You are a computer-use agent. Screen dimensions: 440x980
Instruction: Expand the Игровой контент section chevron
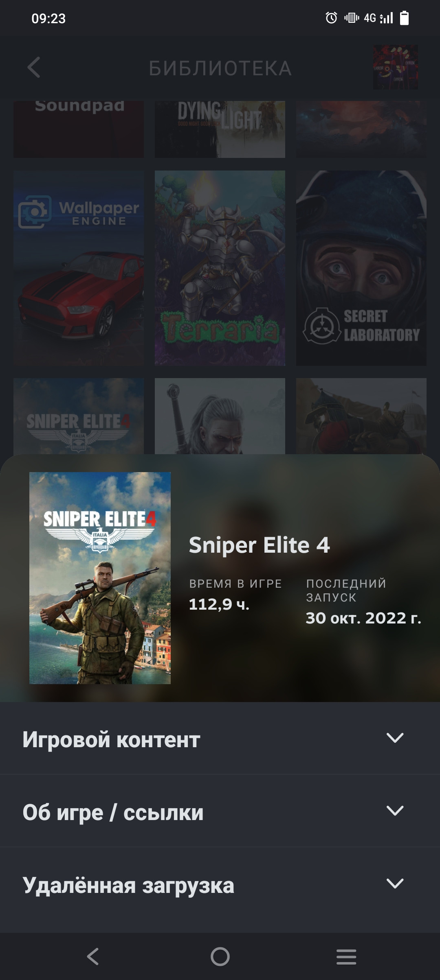[x=395, y=738]
